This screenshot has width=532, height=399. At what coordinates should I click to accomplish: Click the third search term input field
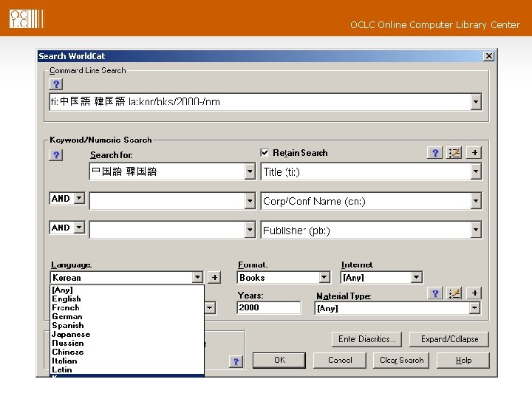(x=167, y=231)
